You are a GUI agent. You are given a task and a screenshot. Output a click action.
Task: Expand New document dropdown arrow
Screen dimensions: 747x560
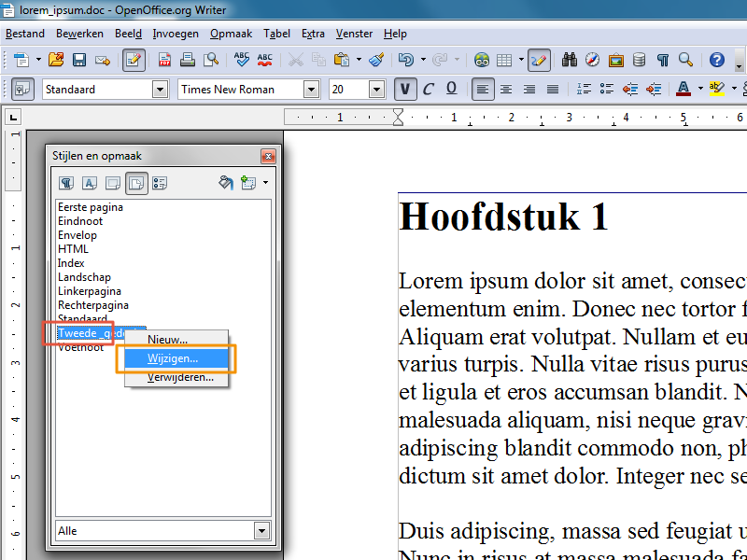coord(38,60)
